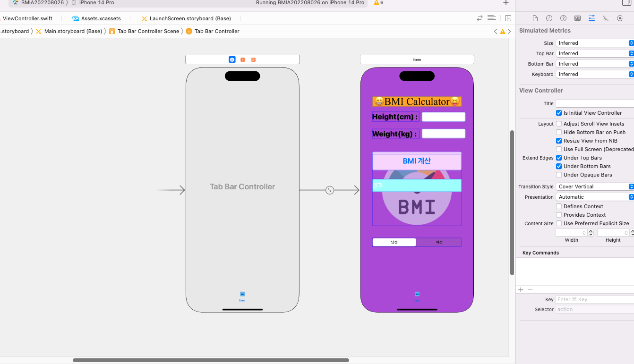Open the Identity inspector
The height and width of the screenshot is (364, 634).
tap(577, 18)
